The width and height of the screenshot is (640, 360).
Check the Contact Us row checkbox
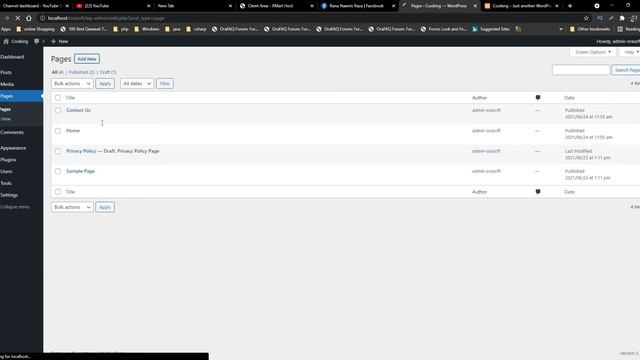click(x=58, y=110)
